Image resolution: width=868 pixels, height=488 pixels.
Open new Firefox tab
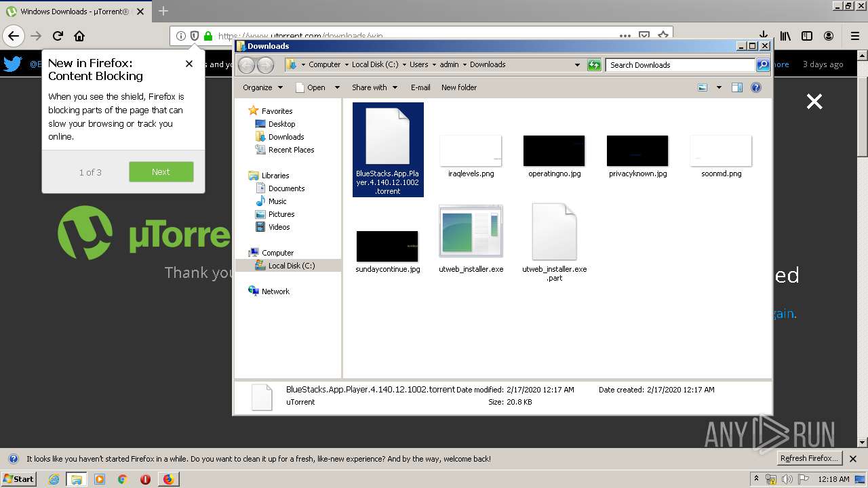click(x=163, y=11)
